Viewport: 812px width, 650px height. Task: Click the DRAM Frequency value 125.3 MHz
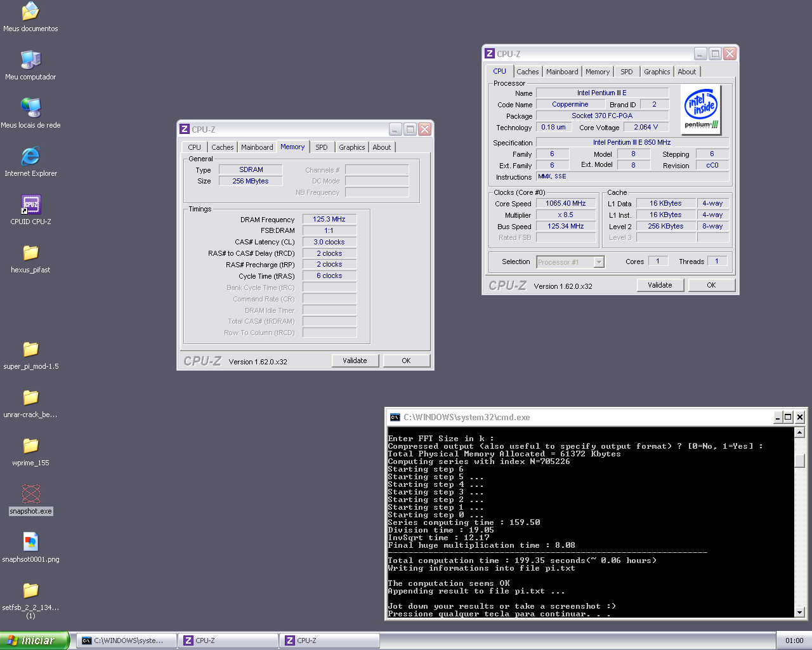point(329,219)
